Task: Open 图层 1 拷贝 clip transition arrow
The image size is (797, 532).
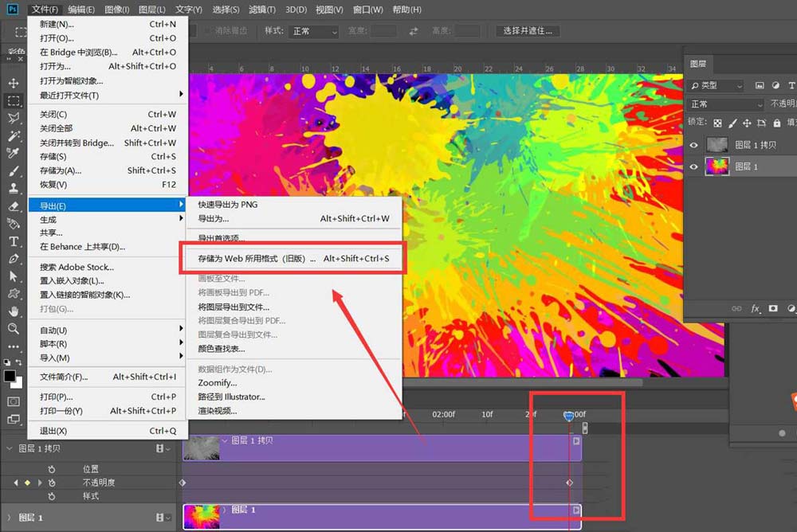Action: pyautogui.click(x=576, y=441)
